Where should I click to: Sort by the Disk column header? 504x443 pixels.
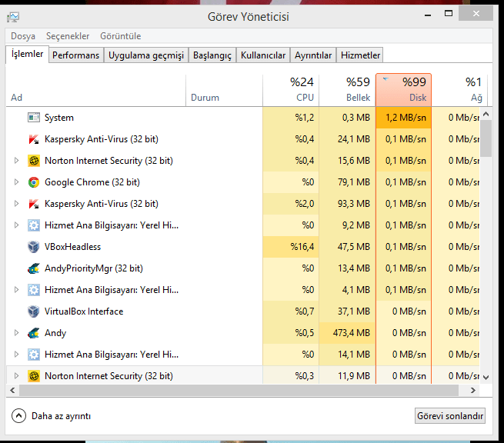pos(403,90)
